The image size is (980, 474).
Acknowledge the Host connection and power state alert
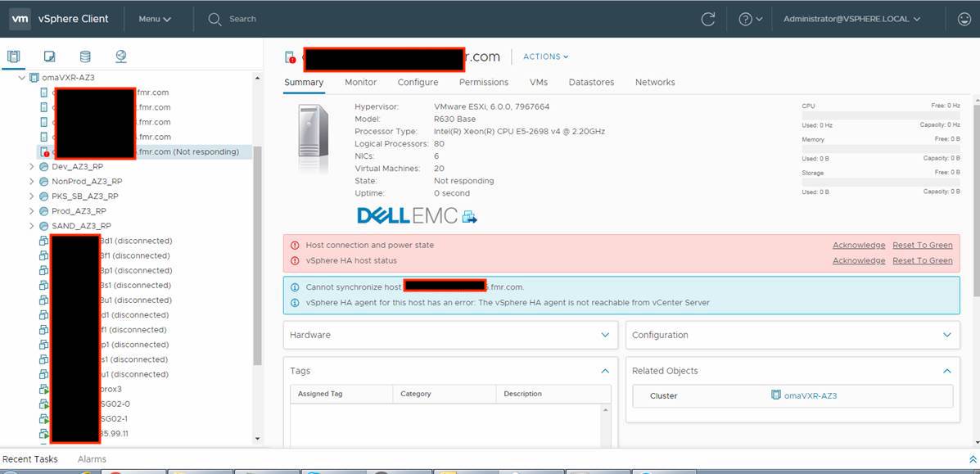(858, 245)
